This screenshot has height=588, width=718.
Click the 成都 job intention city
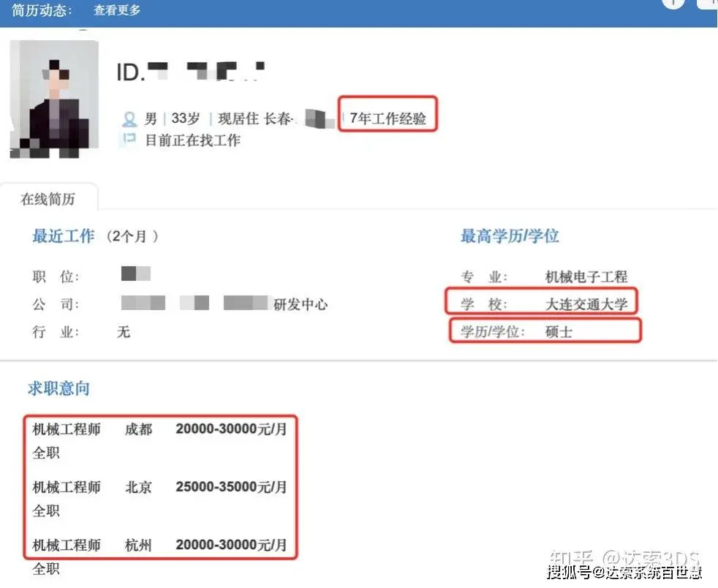[138, 429]
